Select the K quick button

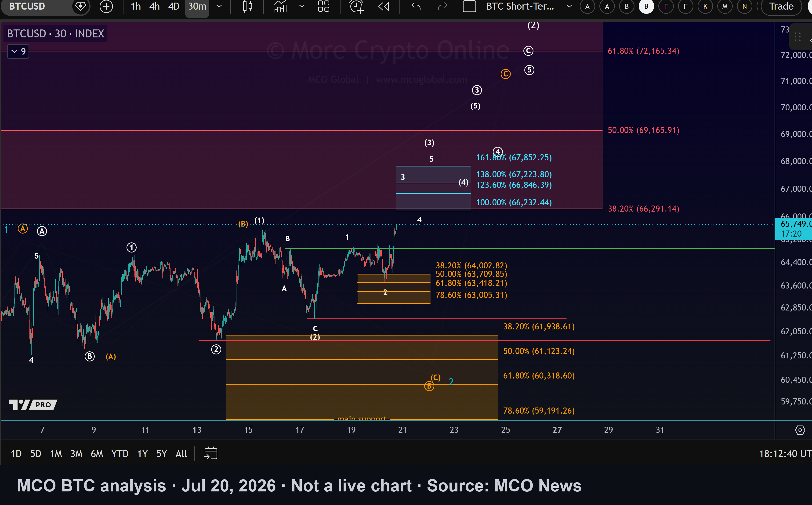(705, 6)
